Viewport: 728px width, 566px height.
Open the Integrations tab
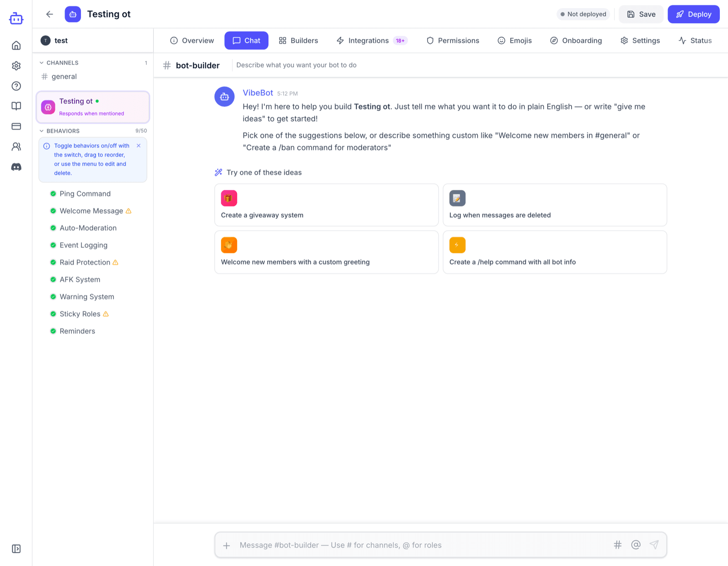372,40
